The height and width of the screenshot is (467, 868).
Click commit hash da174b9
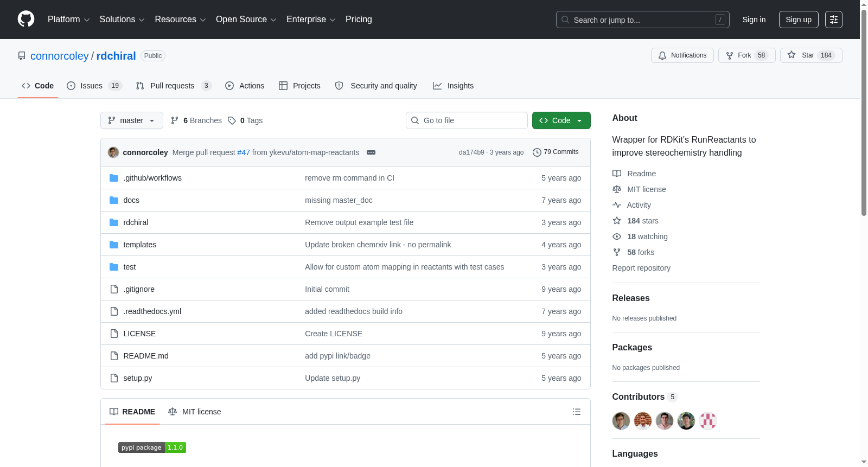pyautogui.click(x=471, y=152)
